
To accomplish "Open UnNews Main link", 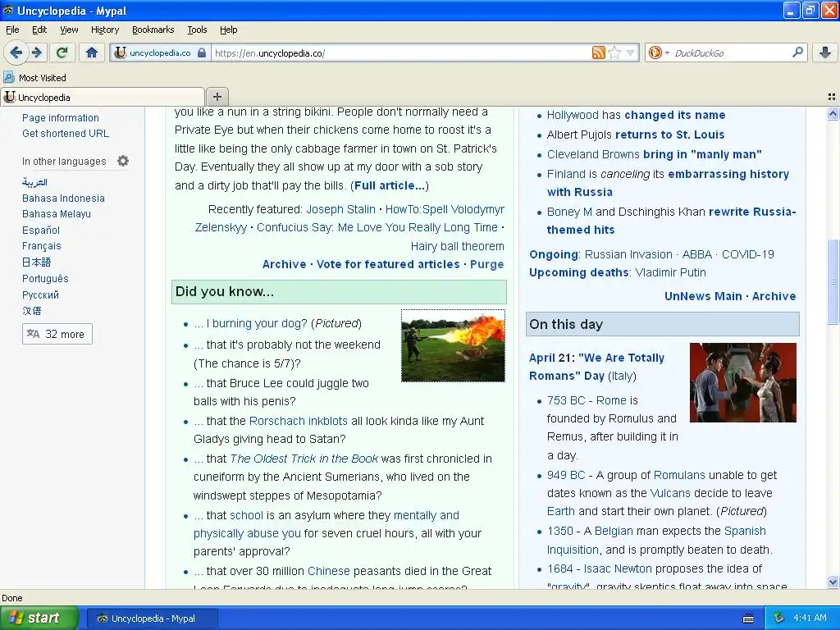I will click(x=703, y=295).
